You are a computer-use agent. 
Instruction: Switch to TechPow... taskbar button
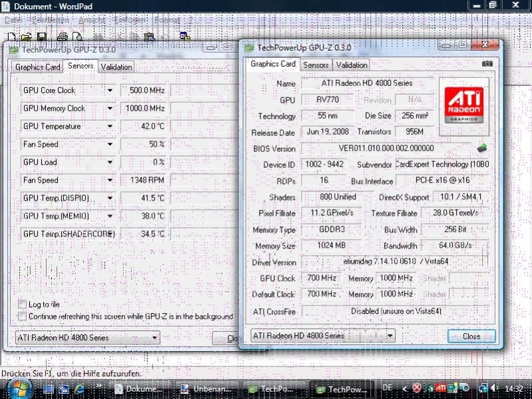[342, 389]
